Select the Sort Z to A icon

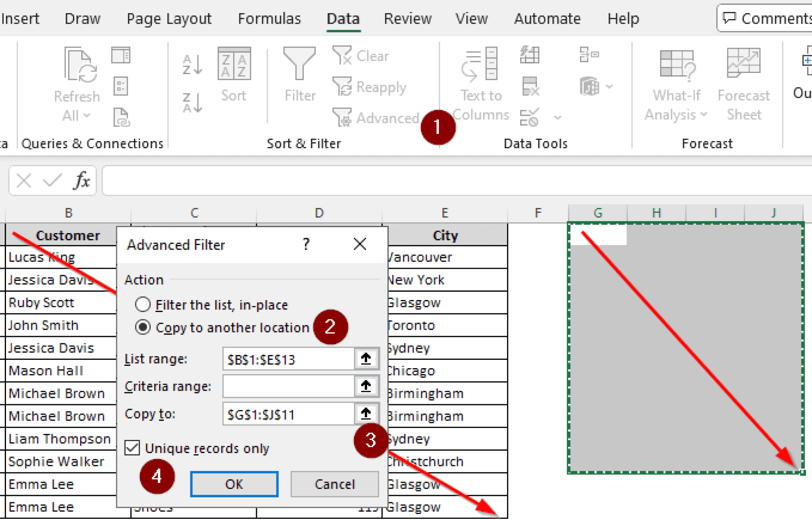[192, 103]
